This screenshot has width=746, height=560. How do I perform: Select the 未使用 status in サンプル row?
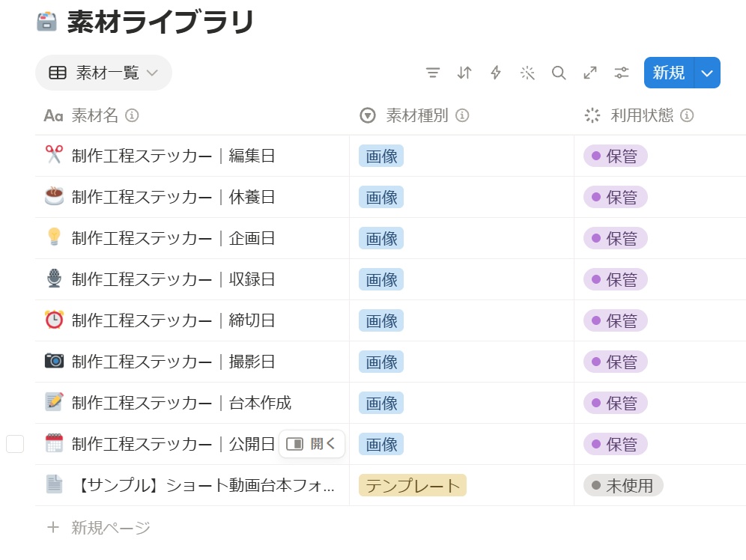tap(623, 485)
